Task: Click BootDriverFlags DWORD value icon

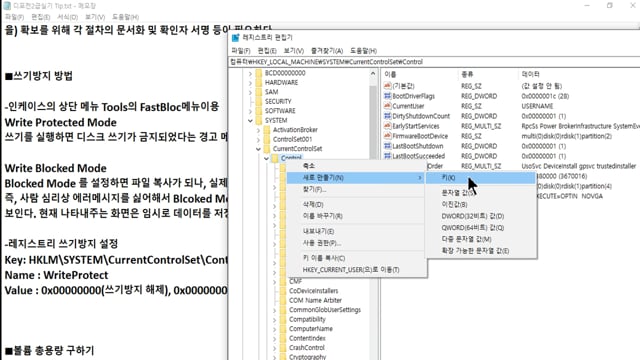Action: (387, 96)
